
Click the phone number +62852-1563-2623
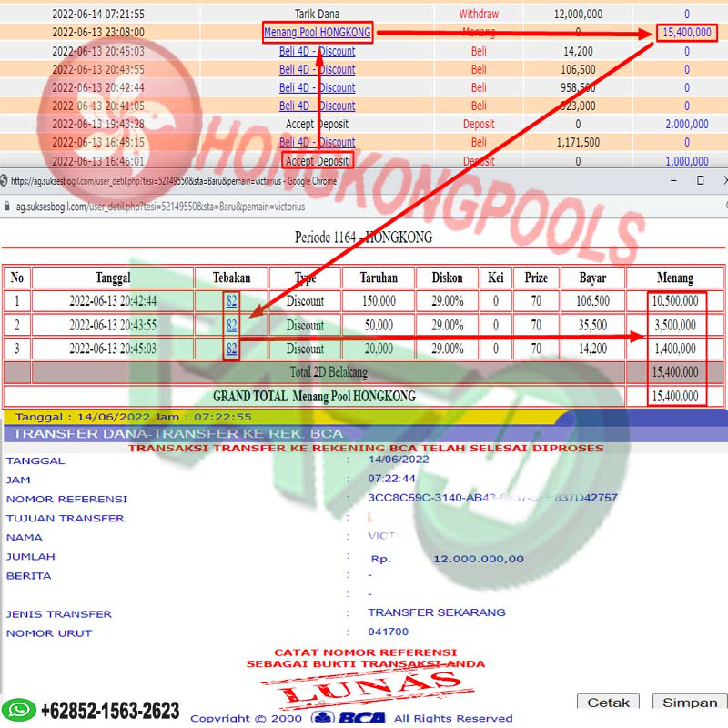pos(110,711)
